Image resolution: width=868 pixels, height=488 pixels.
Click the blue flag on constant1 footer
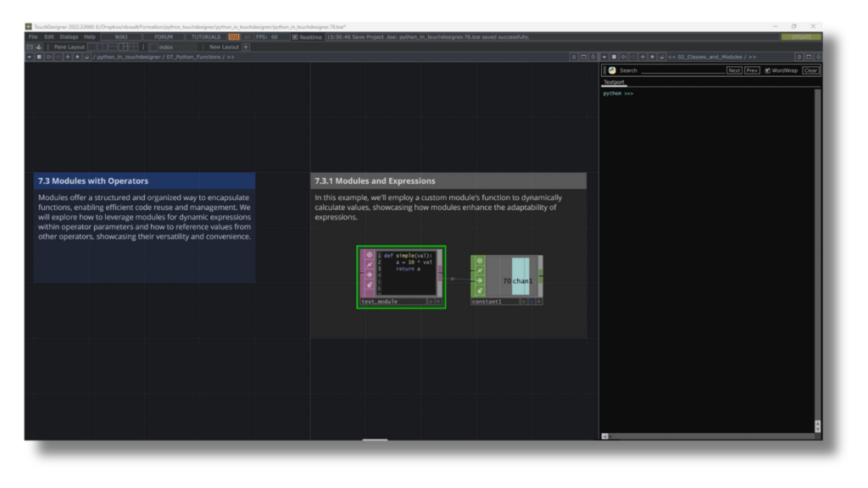[x=531, y=302]
